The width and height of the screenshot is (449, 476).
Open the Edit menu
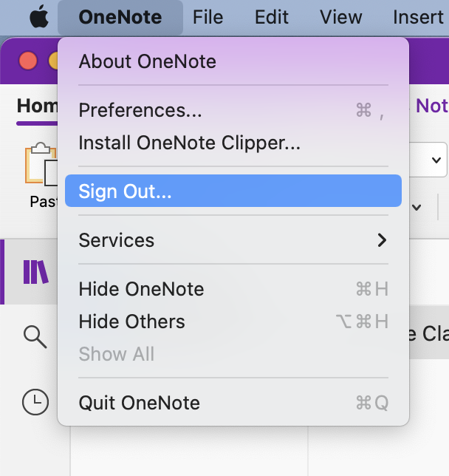272,16
